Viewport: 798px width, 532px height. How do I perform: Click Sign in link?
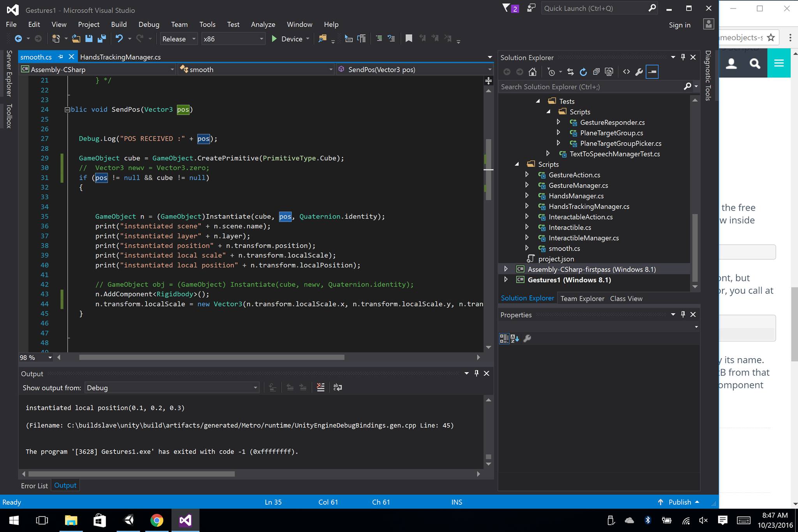[679, 25]
